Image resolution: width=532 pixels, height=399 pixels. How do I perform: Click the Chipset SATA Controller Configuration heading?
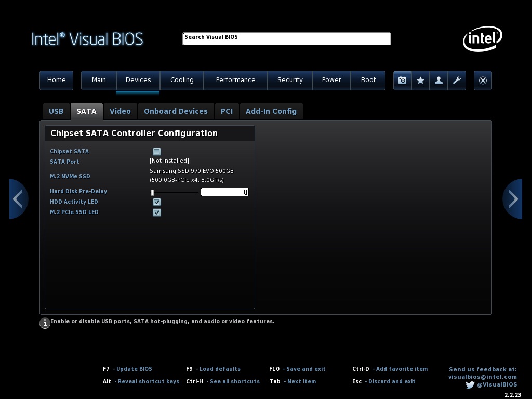134,134
